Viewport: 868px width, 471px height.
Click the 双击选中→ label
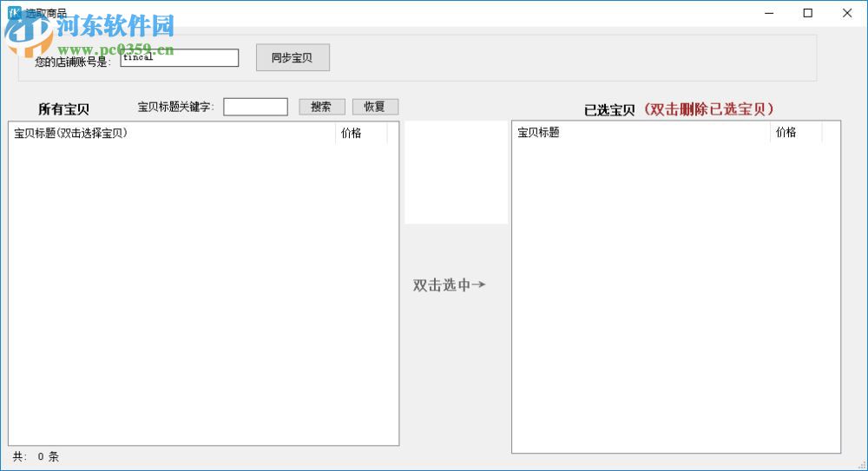(x=449, y=285)
